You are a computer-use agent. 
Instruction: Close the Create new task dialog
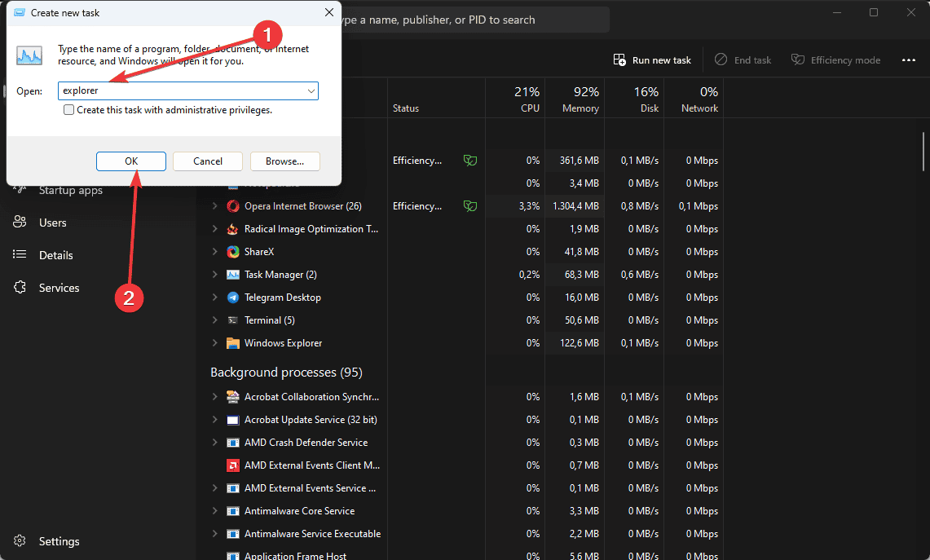[329, 12]
